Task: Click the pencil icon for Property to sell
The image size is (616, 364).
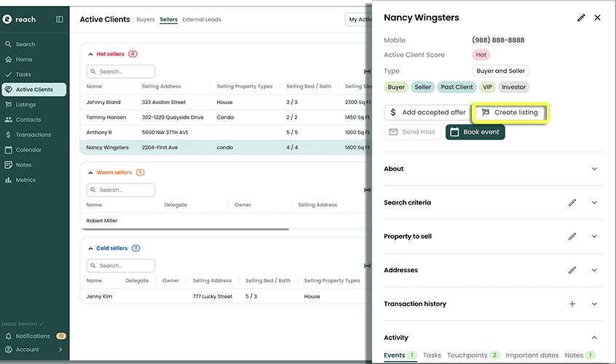Action: coord(572,237)
